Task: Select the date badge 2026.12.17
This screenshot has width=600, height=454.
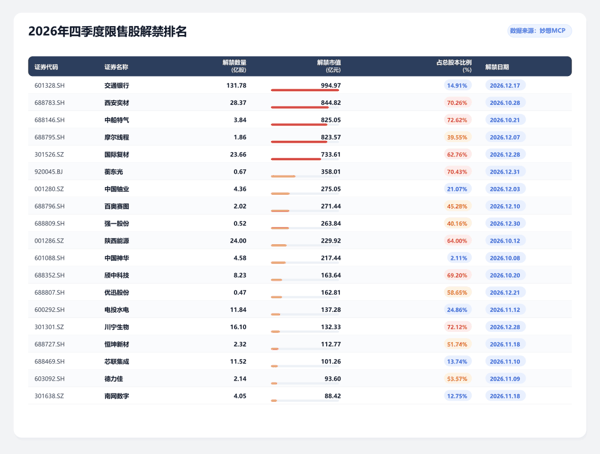Action: (505, 85)
